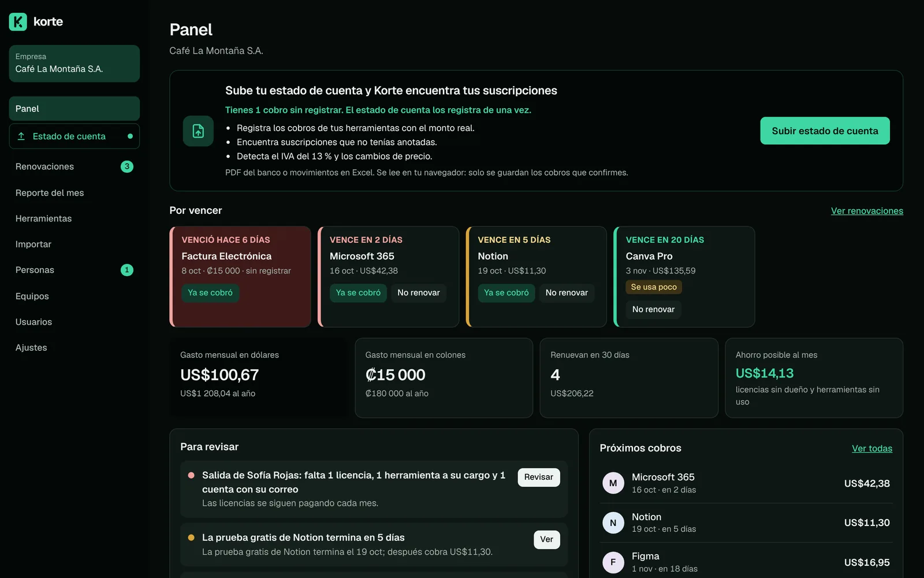Follow the Ver todas link
The height and width of the screenshot is (578, 924).
[872, 449]
